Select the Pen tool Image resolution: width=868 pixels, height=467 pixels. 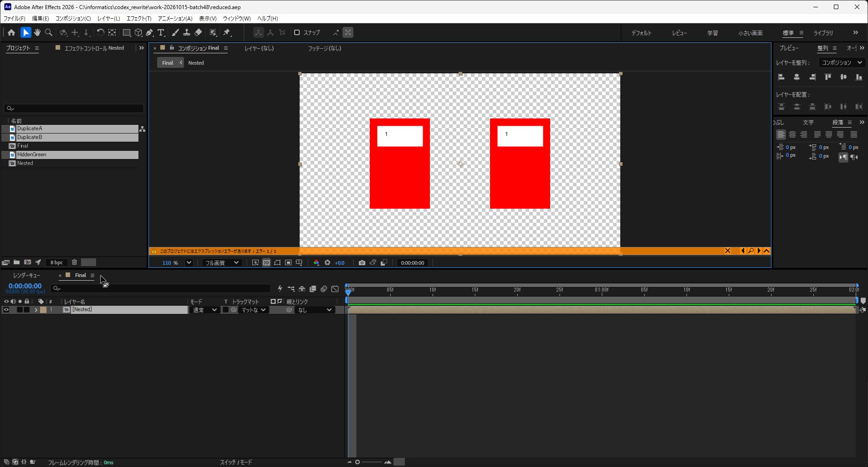point(149,32)
